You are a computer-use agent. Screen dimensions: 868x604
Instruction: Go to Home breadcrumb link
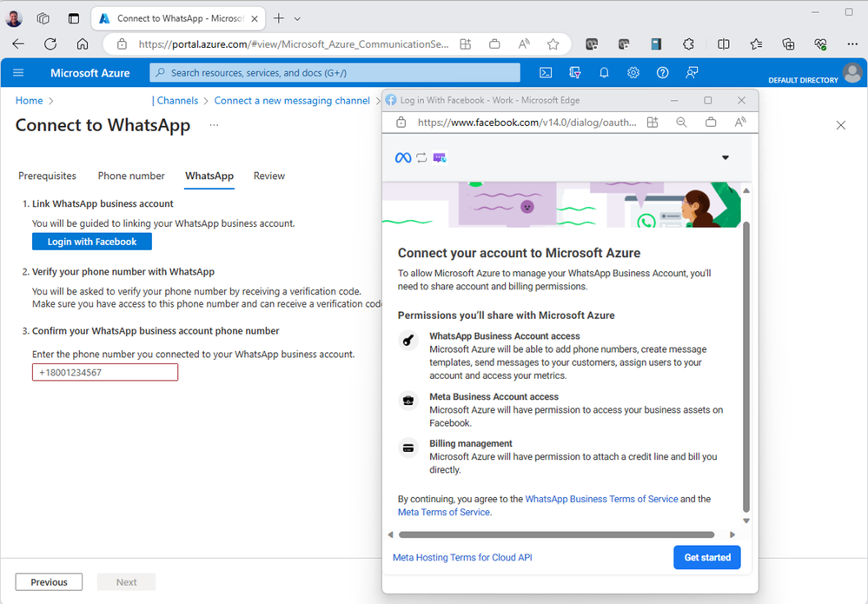pos(29,101)
